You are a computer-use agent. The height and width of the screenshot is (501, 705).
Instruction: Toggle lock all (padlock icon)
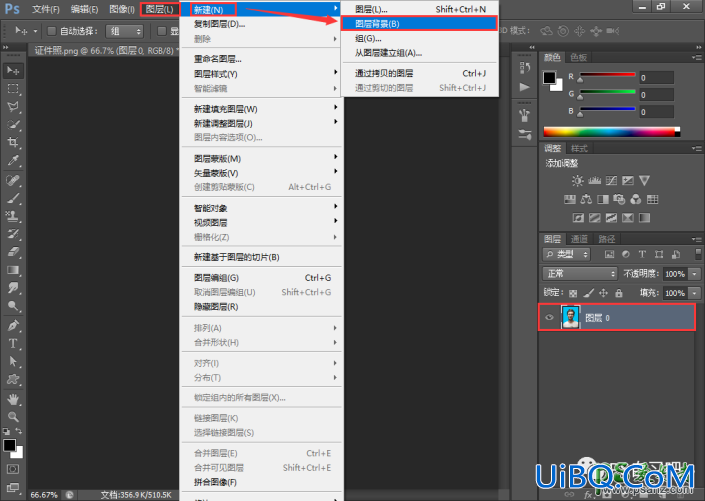tap(619, 294)
